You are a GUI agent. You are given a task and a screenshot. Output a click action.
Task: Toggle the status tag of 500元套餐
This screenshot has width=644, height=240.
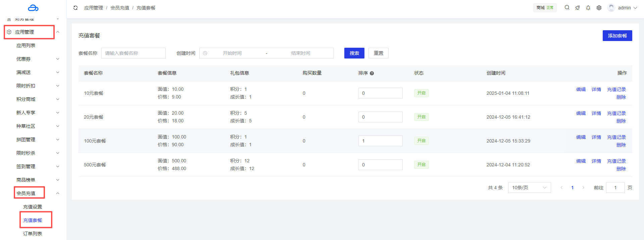click(x=421, y=165)
